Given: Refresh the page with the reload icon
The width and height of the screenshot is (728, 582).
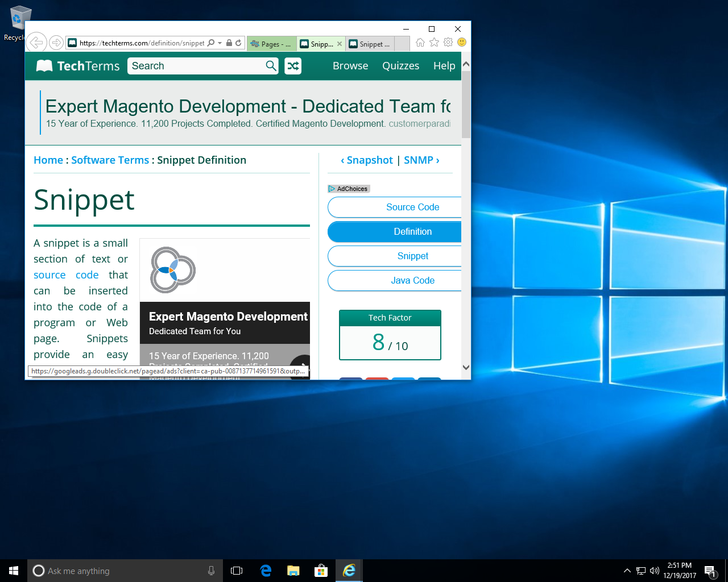Looking at the screenshot, I should click(x=238, y=43).
